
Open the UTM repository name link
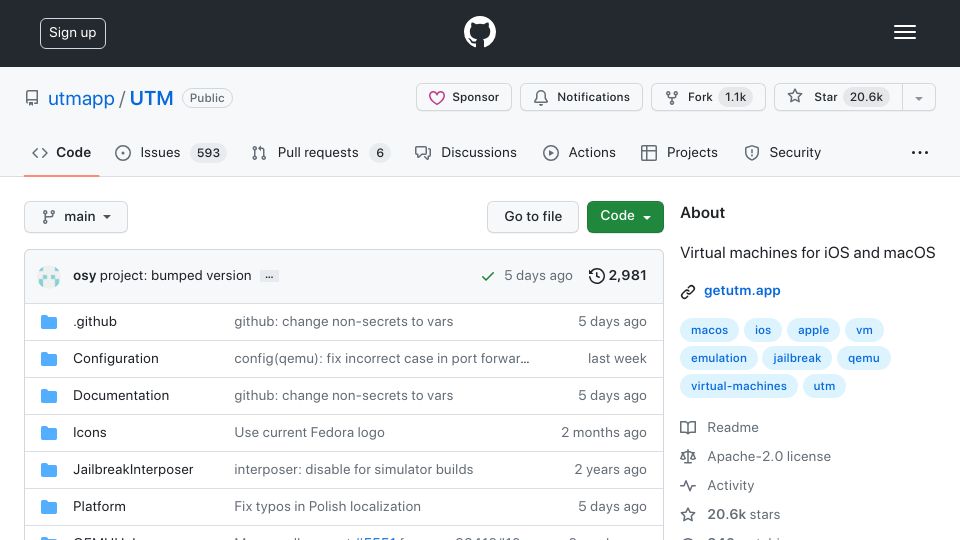(x=151, y=98)
